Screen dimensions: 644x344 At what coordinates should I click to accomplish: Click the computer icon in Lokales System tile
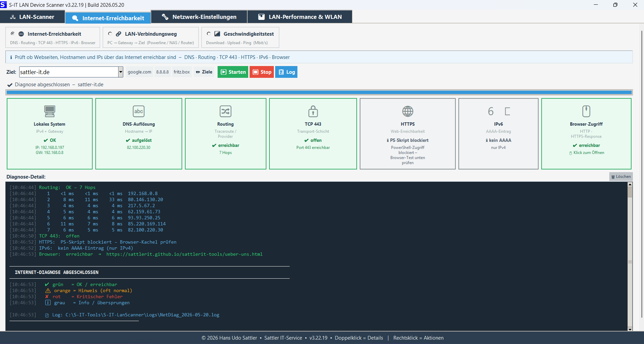tap(50, 111)
